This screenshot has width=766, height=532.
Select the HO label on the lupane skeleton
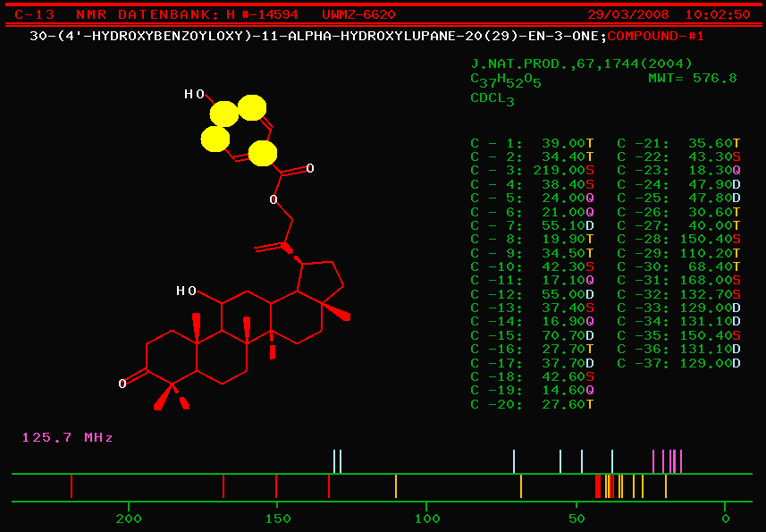(186, 291)
